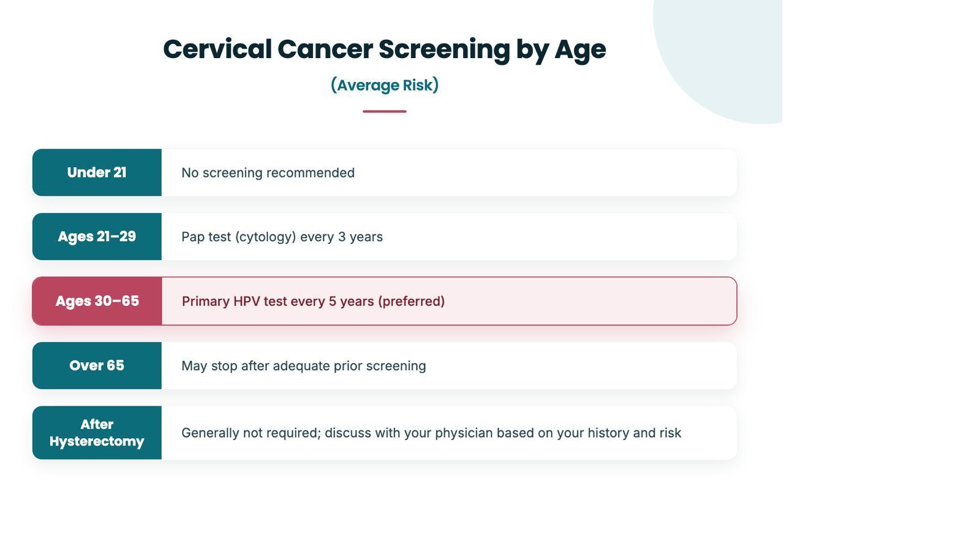
Task: Click the word Hysterectomy in teal box
Action: (x=97, y=441)
